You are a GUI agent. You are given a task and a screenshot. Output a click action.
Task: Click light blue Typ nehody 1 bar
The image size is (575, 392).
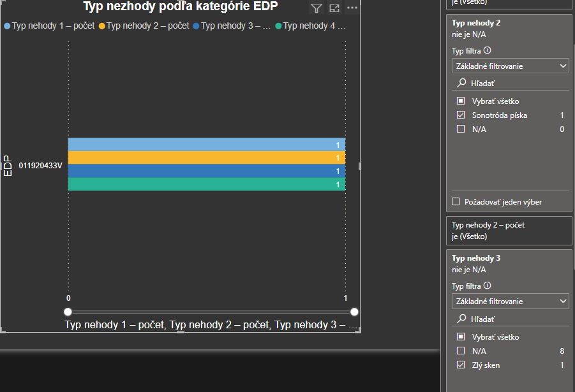(207, 144)
